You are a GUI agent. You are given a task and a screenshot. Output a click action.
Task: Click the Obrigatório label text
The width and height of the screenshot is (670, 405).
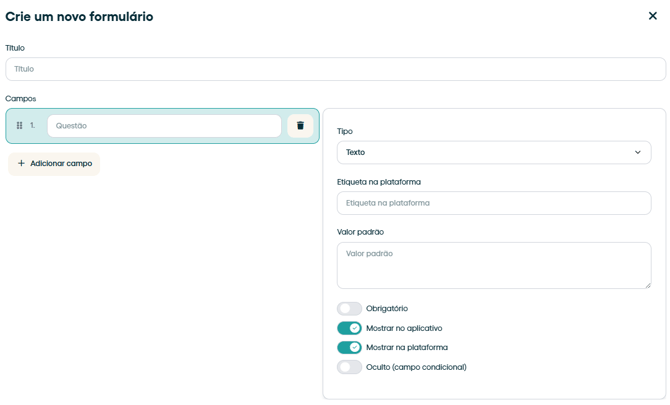(387, 309)
